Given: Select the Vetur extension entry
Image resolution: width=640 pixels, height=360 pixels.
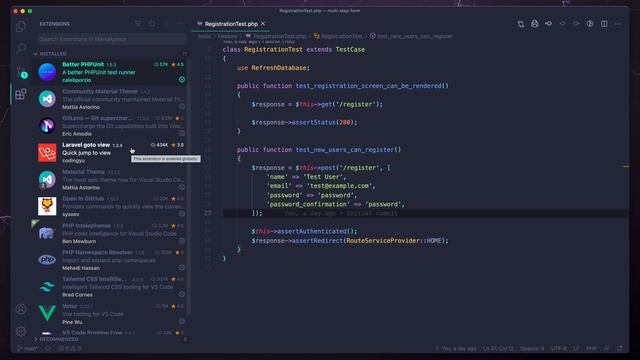Looking at the screenshot, I should click(110, 313).
